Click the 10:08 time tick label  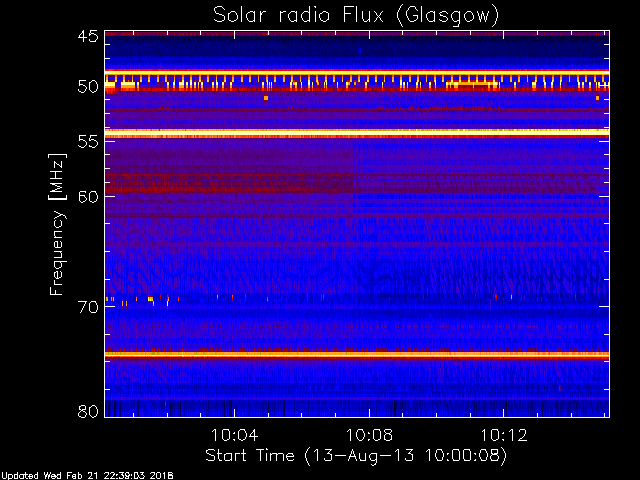[x=369, y=435]
